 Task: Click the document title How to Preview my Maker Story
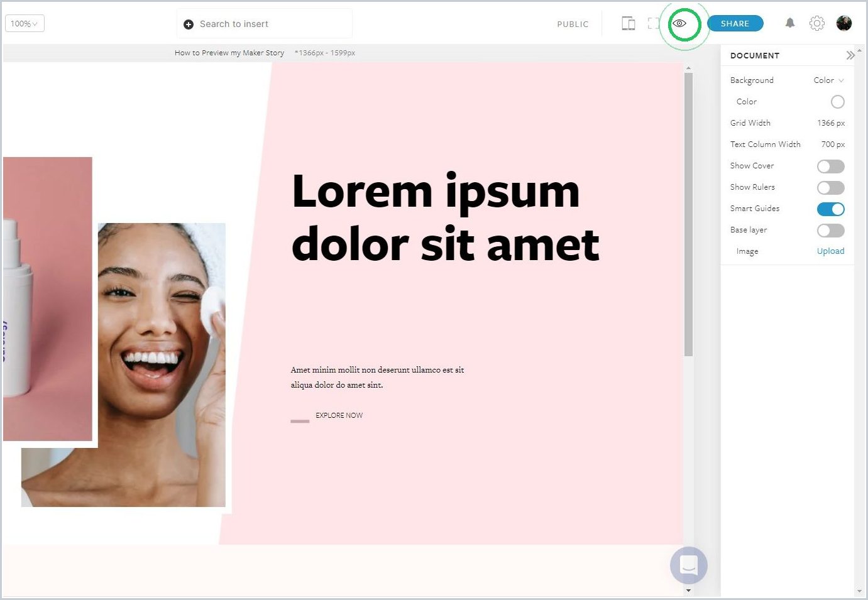(229, 53)
